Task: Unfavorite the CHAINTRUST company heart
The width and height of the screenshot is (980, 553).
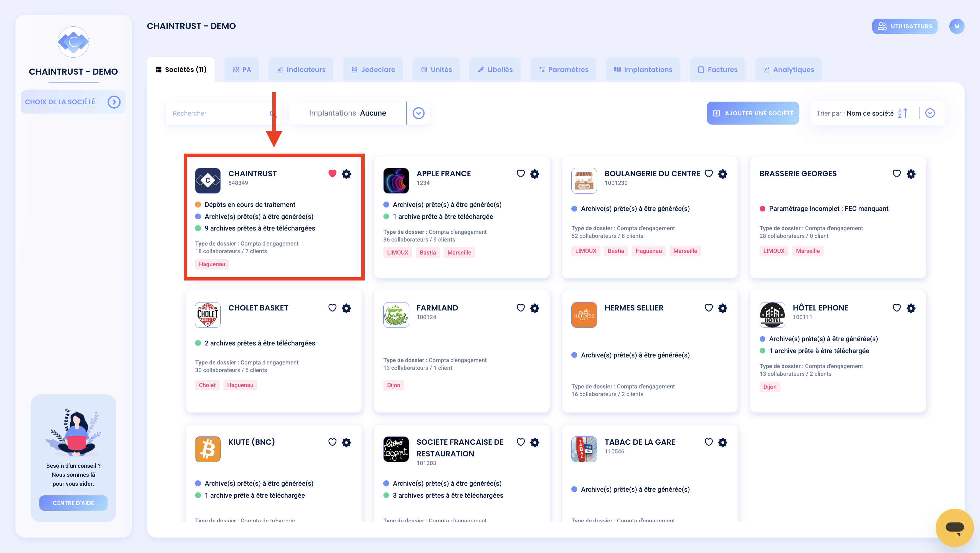Action: coord(332,174)
